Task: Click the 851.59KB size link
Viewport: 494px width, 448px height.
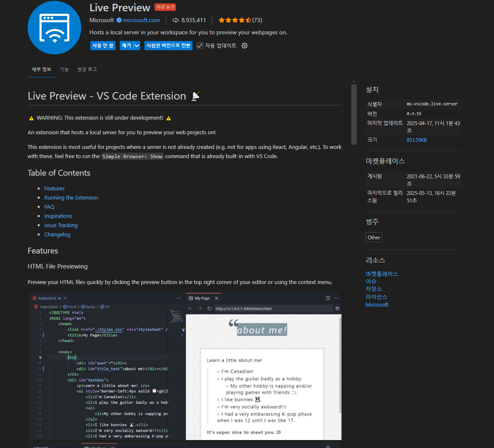Action: 417,140
